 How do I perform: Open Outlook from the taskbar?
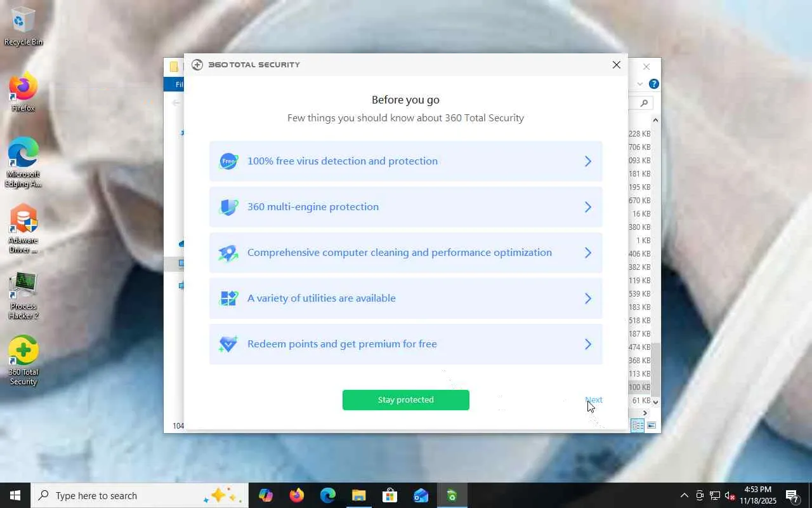(421, 495)
